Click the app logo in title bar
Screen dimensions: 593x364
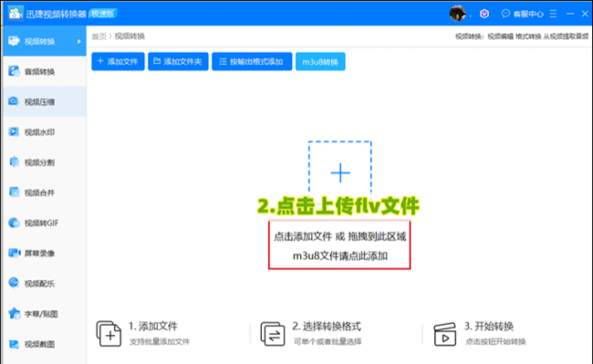pyautogui.click(x=16, y=14)
